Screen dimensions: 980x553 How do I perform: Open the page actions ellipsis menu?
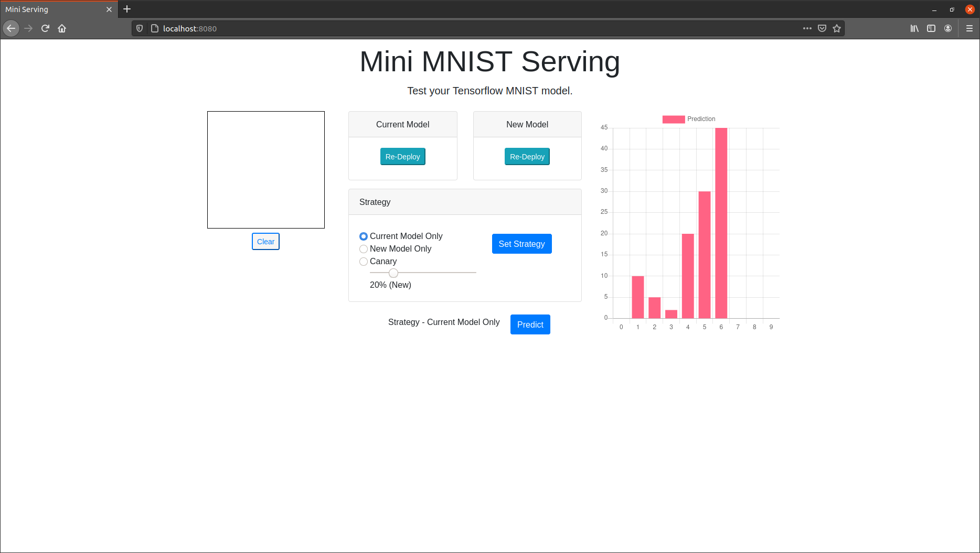807,28
